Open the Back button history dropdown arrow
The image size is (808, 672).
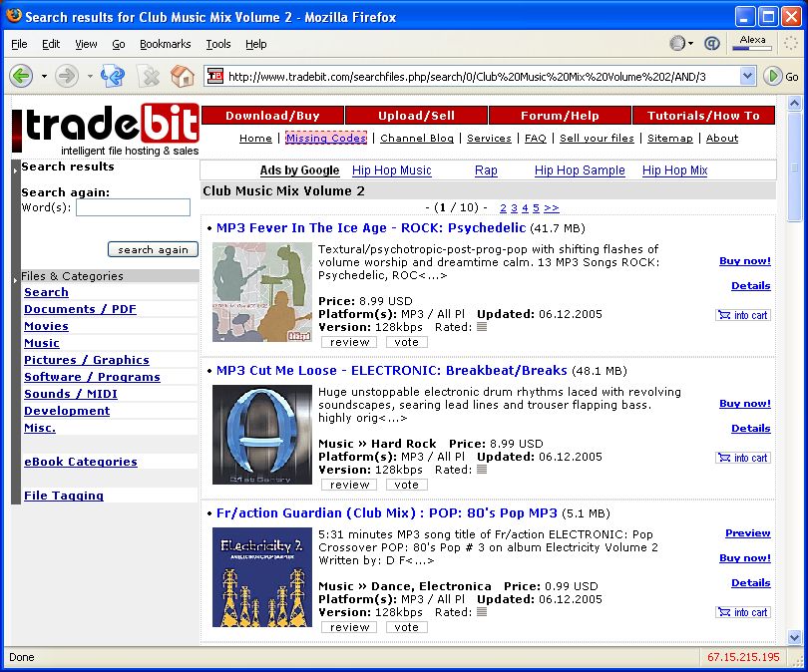click(x=44, y=76)
